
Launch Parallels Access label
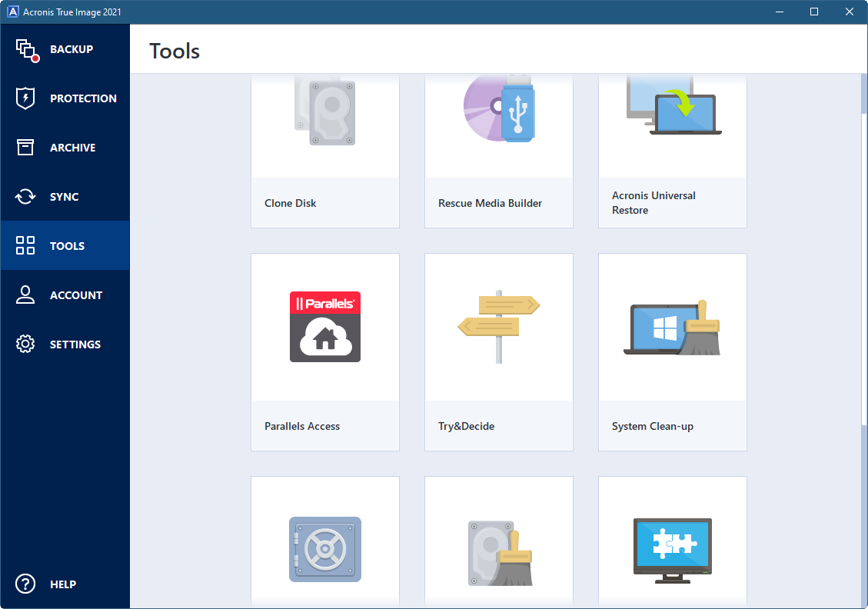pyautogui.click(x=301, y=426)
